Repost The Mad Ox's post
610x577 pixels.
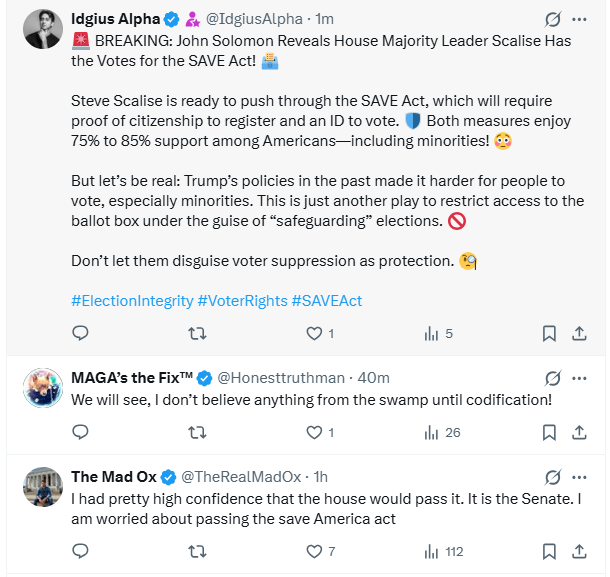click(197, 551)
